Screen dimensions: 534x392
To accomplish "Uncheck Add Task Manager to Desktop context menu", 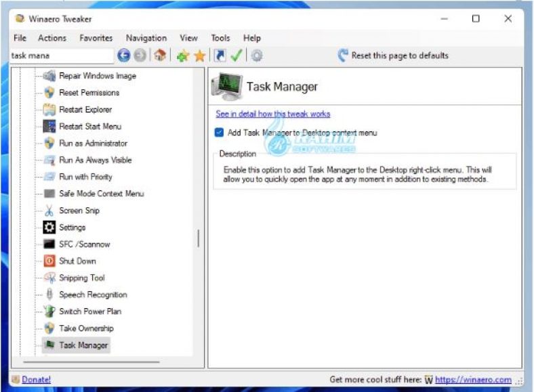I will [x=219, y=133].
